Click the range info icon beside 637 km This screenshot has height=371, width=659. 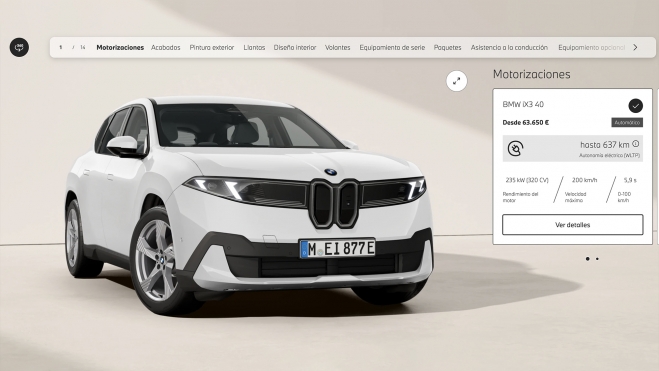point(635,144)
